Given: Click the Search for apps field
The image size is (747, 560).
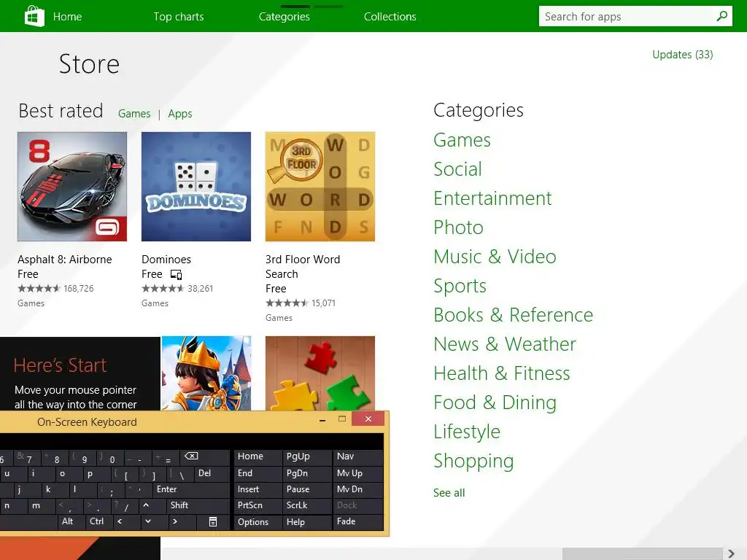Looking at the screenshot, I should coord(635,16).
